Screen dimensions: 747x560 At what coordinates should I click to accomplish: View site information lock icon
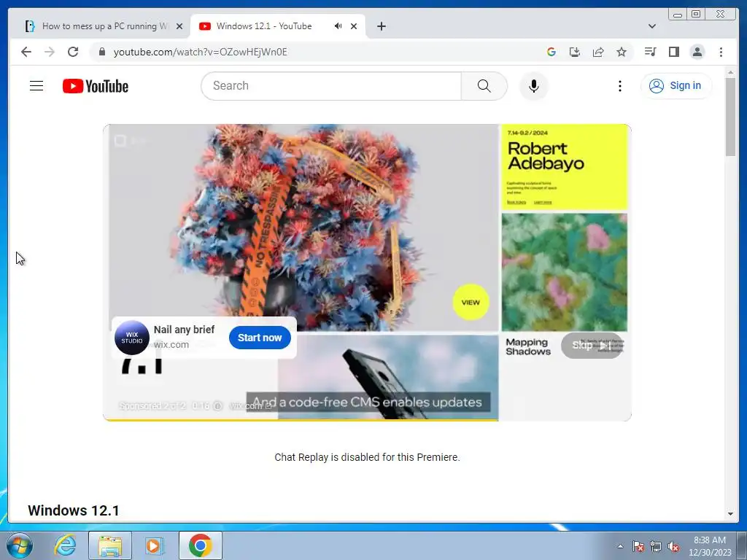(x=101, y=52)
